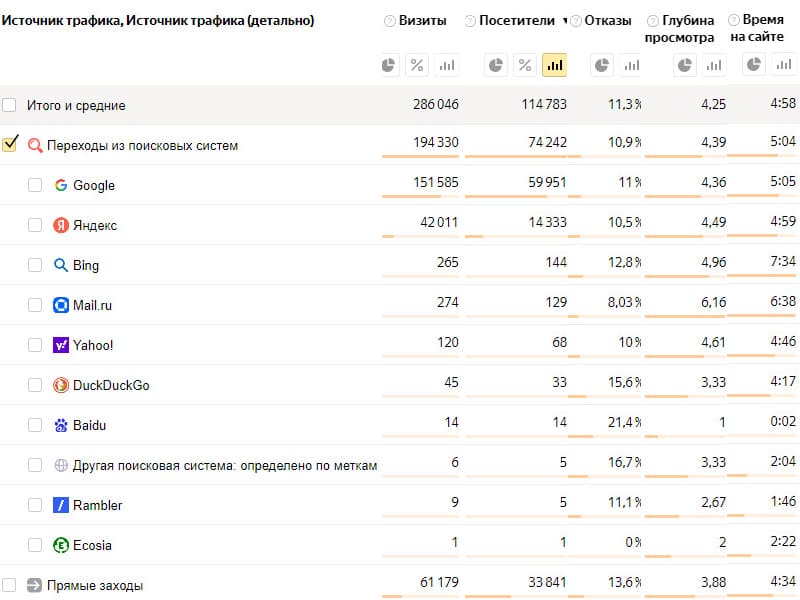The image size is (800, 600).
Task: Sort table by Отказы column header
Action: 608,21
